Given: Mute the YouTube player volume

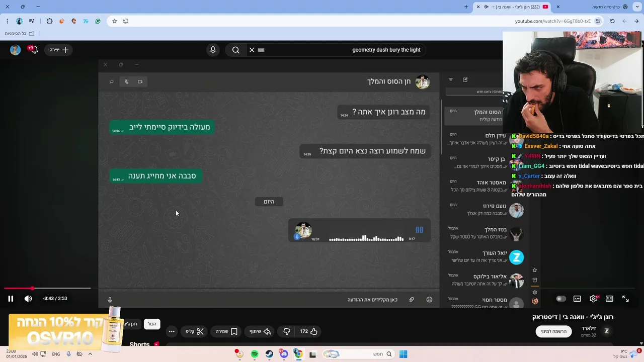Looking at the screenshot, I should (28, 299).
